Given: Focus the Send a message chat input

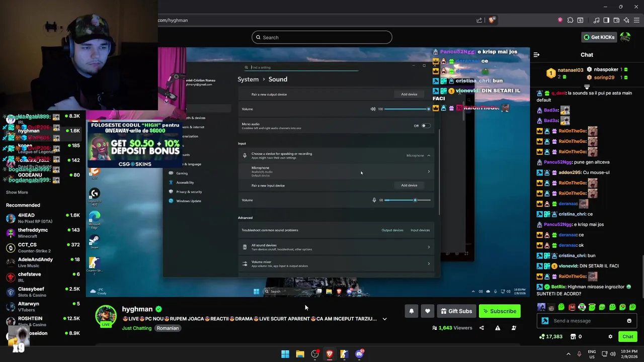Looking at the screenshot, I should click(588, 321).
